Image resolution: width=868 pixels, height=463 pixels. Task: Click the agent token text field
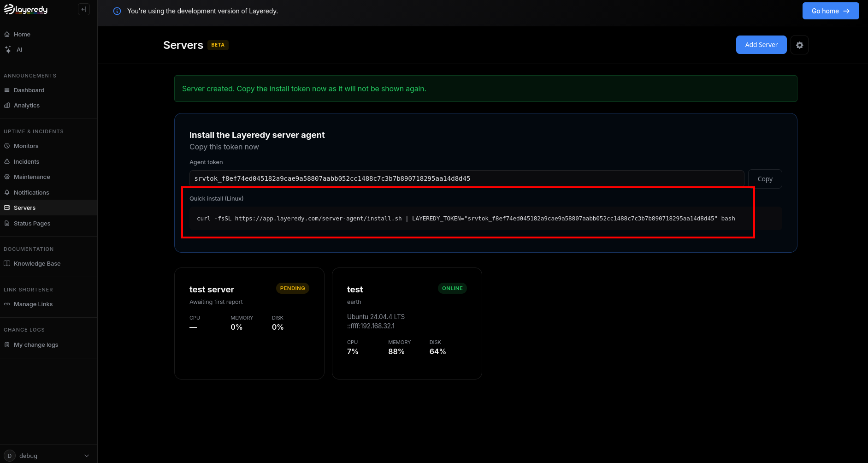pyautogui.click(x=466, y=178)
